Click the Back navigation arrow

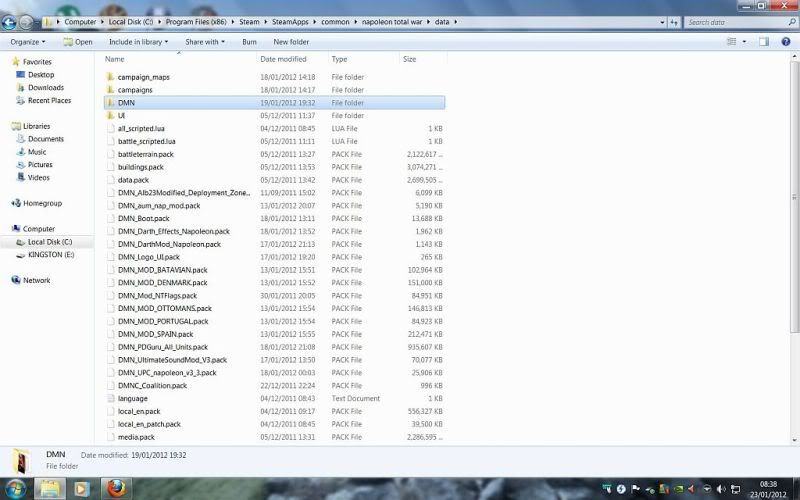pyautogui.click(x=13, y=21)
